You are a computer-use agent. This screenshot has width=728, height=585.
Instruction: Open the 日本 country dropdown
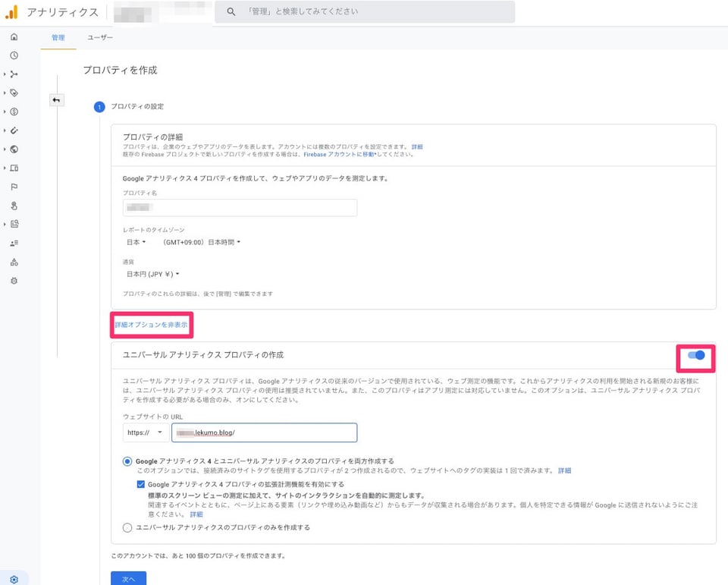click(x=136, y=242)
